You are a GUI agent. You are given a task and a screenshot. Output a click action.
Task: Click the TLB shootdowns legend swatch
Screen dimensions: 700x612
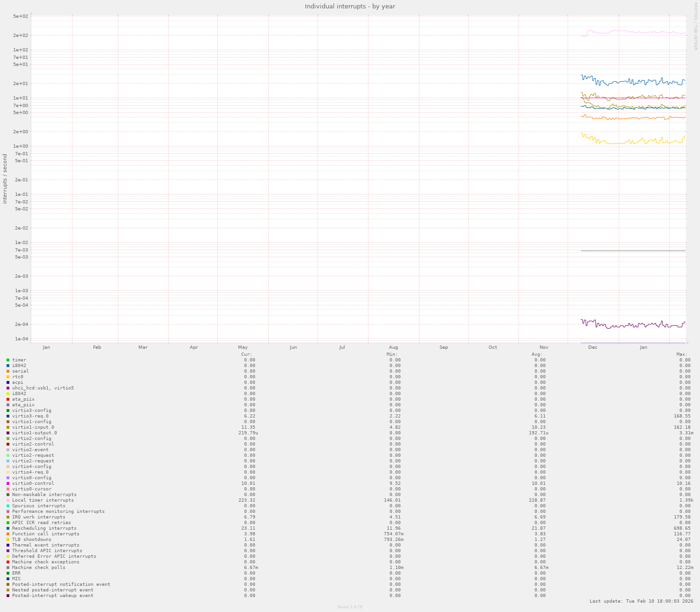click(8, 540)
